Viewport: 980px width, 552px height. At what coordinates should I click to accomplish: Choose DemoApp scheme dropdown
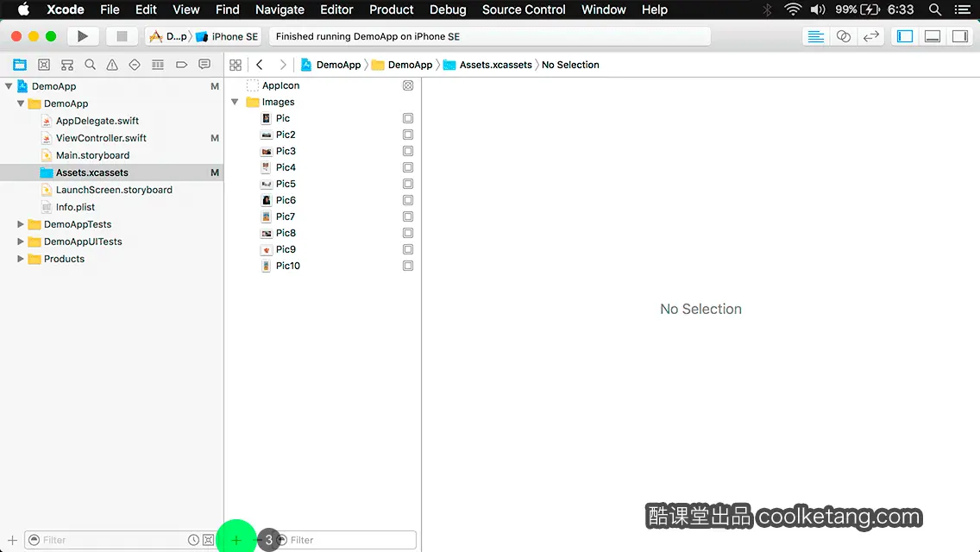tap(168, 36)
